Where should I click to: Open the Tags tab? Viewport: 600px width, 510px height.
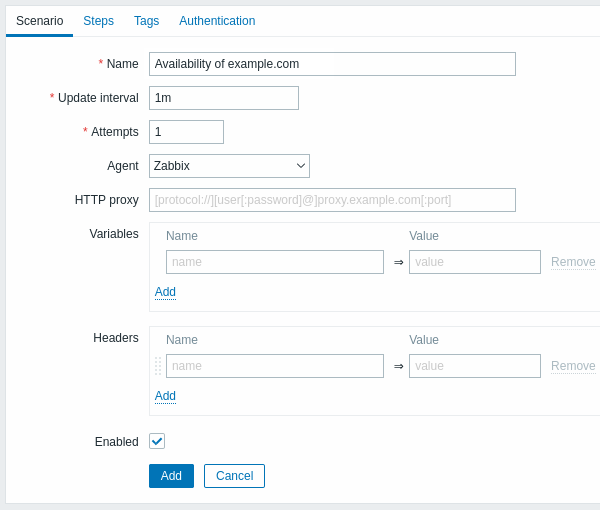point(146,21)
